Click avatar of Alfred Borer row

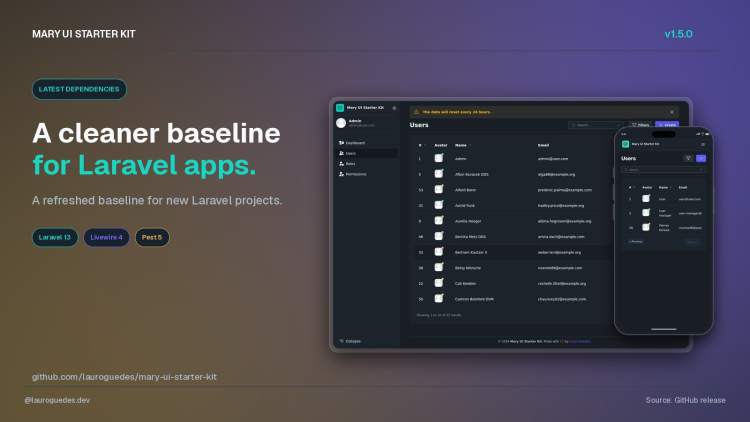pos(439,189)
